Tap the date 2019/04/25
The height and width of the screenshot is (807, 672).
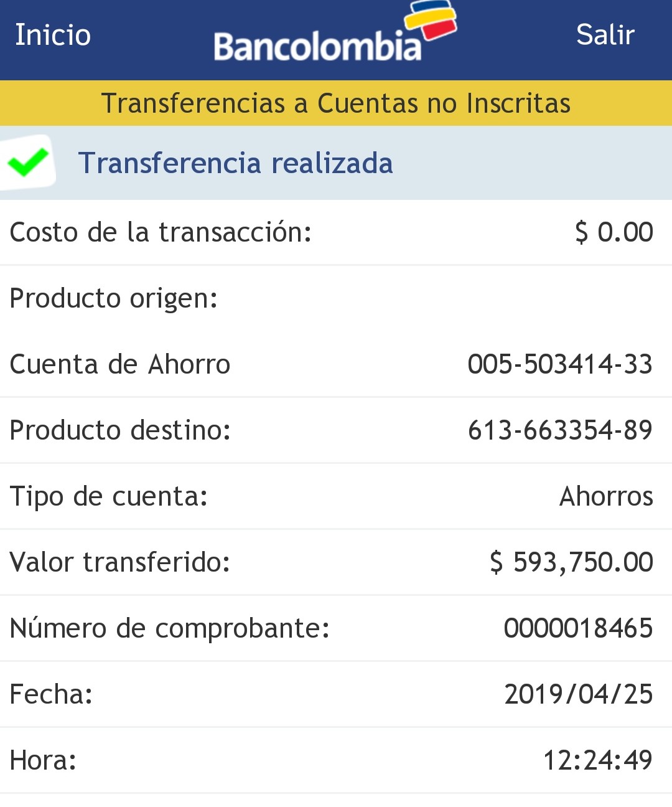pyautogui.click(x=578, y=694)
